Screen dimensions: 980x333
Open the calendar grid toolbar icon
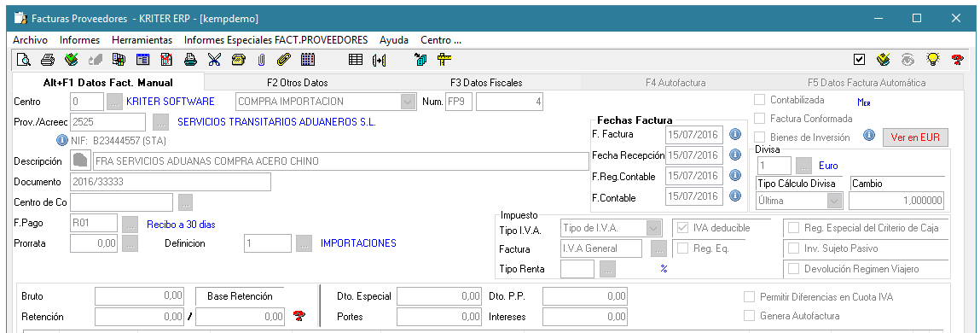[x=307, y=60]
